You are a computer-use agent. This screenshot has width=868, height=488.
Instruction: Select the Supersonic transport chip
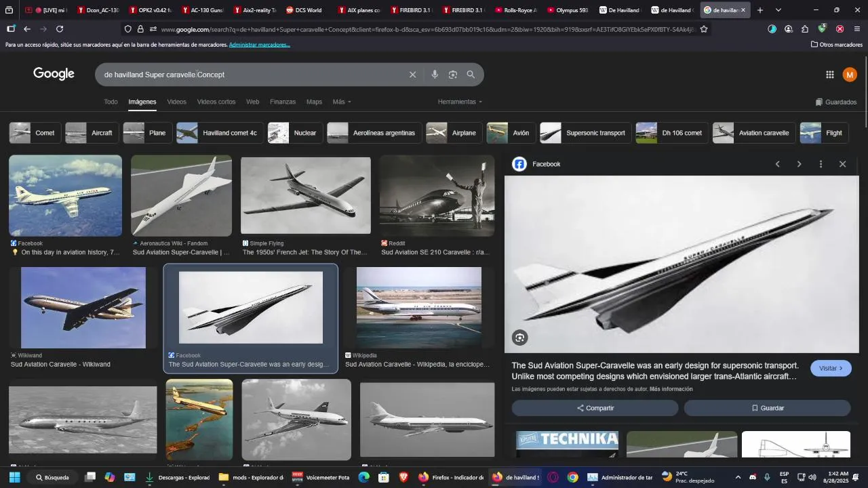(585, 133)
